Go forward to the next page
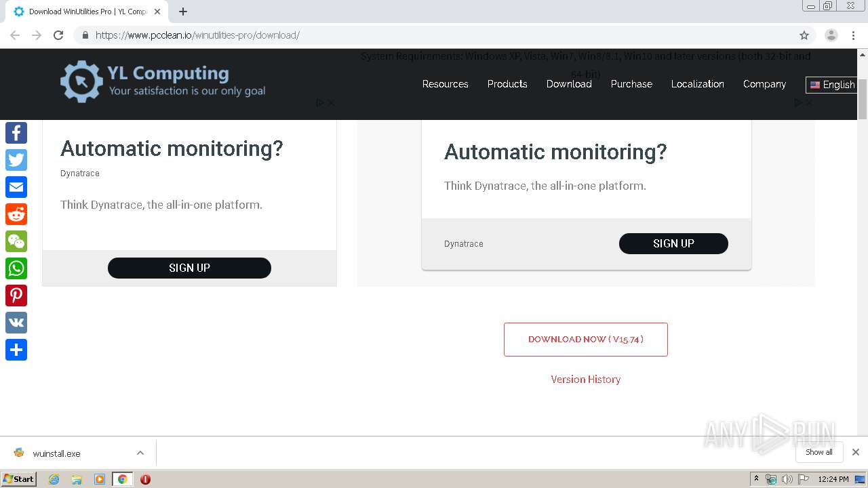This screenshot has width=868, height=488. [x=37, y=35]
